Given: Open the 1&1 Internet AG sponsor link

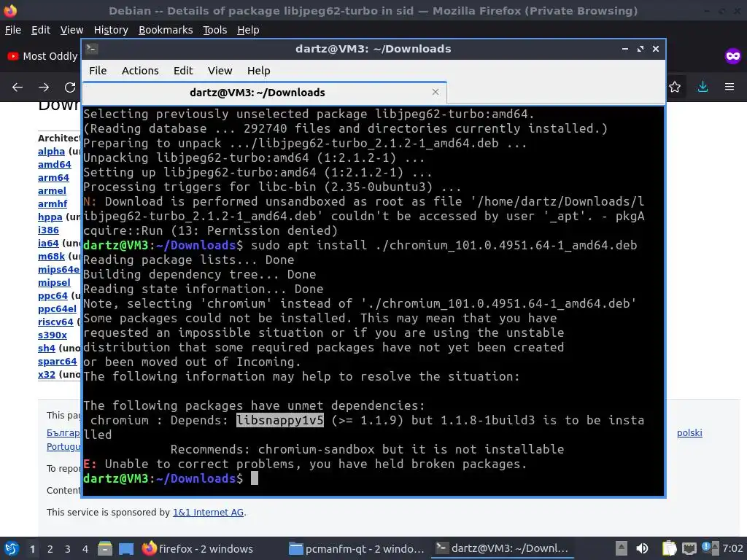Looking at the screenshot, I should 208,513.
